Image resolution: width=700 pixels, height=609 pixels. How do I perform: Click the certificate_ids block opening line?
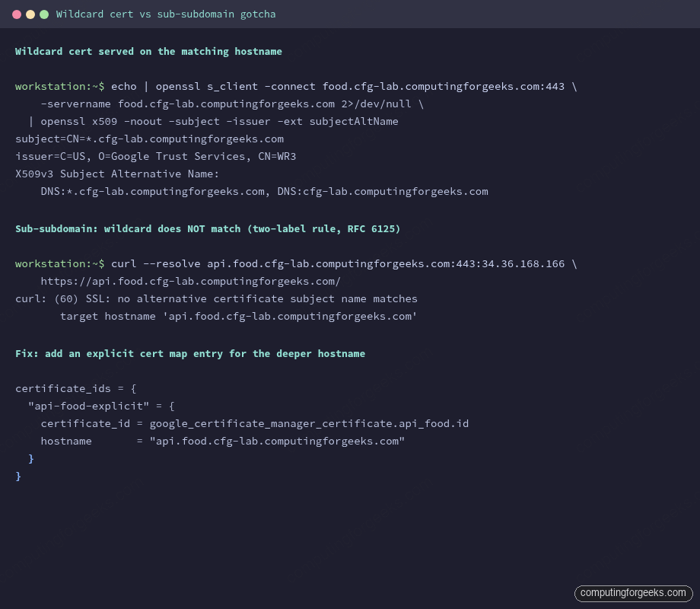coord(76,388)
